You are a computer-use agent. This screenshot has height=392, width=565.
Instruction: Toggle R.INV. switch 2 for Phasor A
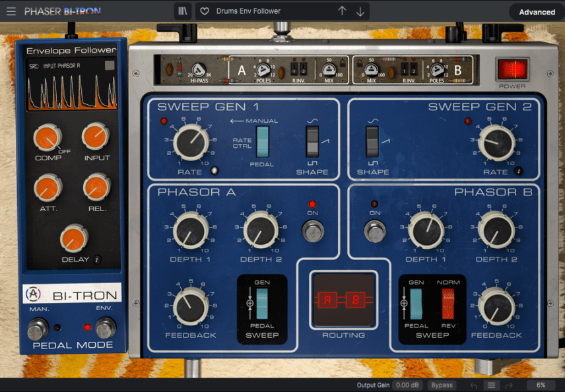[x=304, y=69]
